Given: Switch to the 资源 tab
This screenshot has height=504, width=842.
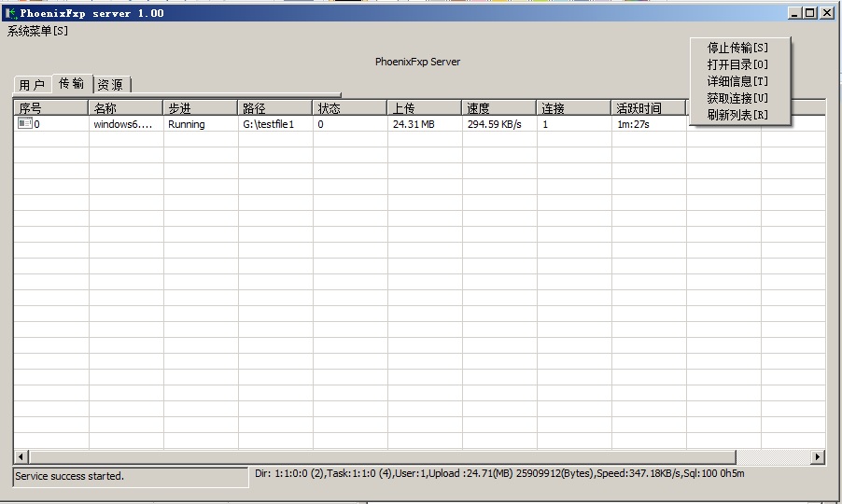Looking at the screenshot, I should (111, 84).
